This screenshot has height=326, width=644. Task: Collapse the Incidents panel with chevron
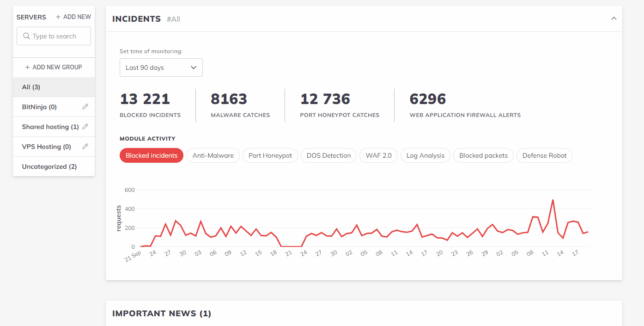(x=614, y=18)
